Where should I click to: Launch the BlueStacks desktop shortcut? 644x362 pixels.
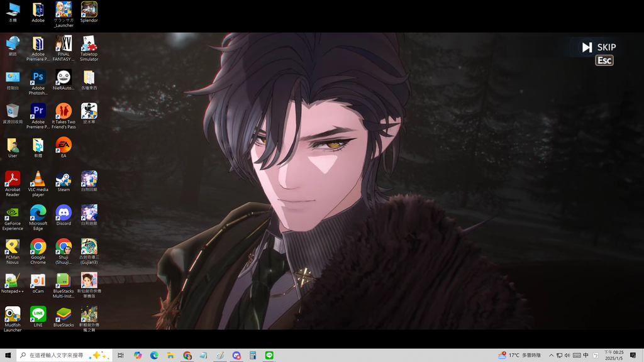[64, 317]
